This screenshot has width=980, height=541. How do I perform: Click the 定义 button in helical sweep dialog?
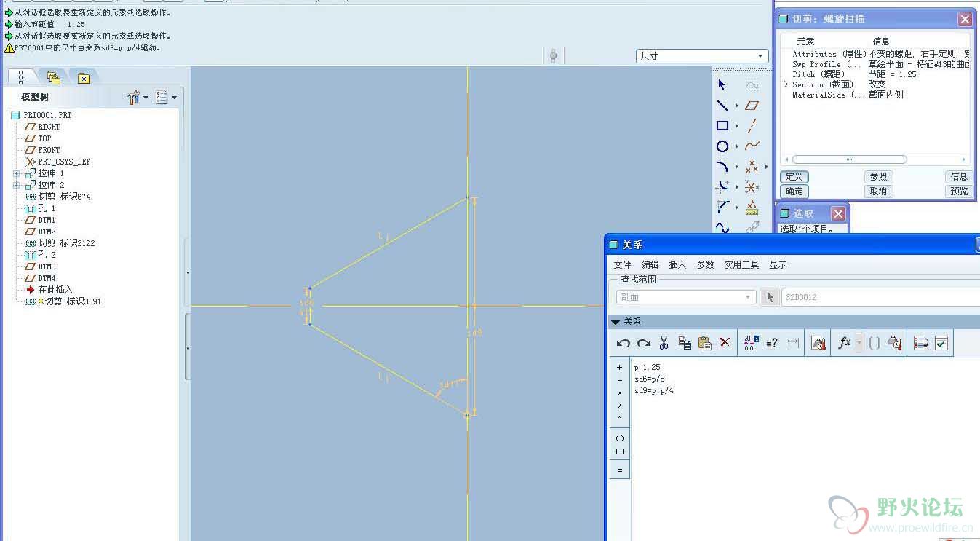(794, 177)
